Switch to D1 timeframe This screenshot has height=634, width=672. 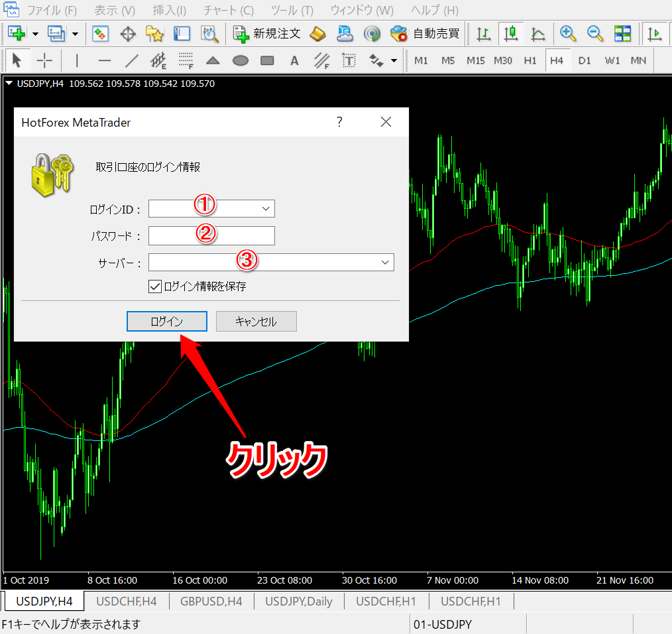point(585,60)
